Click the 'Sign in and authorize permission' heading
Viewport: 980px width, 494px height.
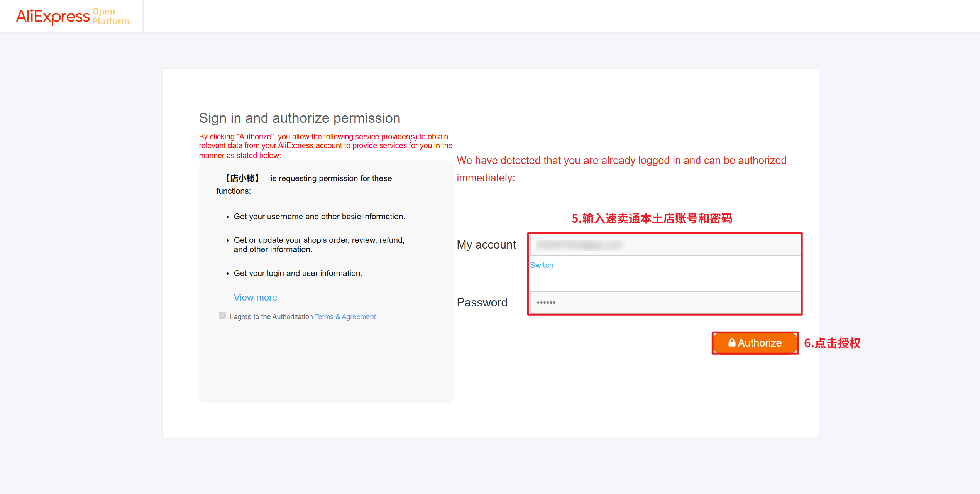pyautogui.click(x=300, y=118)
